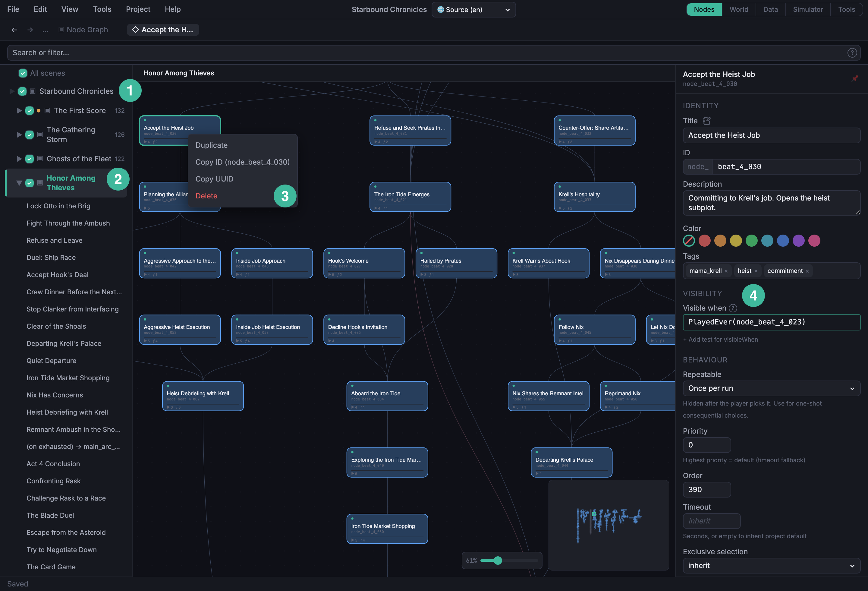Toggle Ghosts of the Fleet checkbox
The height and width of the screenshot is (591, 868).
(30, 159)
